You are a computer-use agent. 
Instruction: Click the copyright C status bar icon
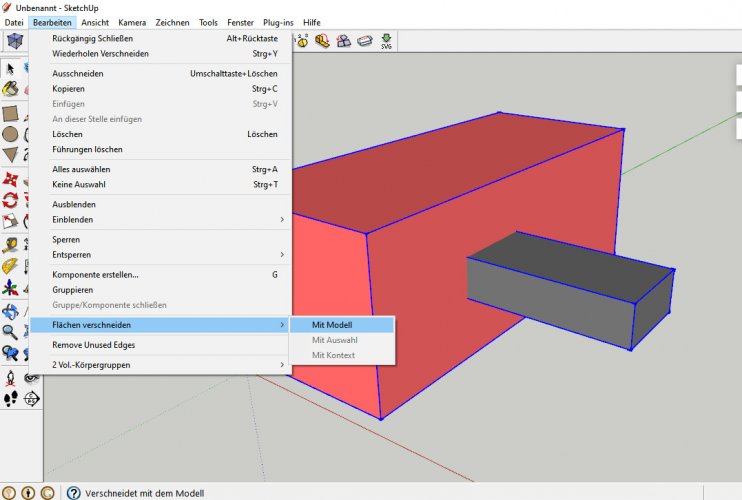click(x=47, y=493)
